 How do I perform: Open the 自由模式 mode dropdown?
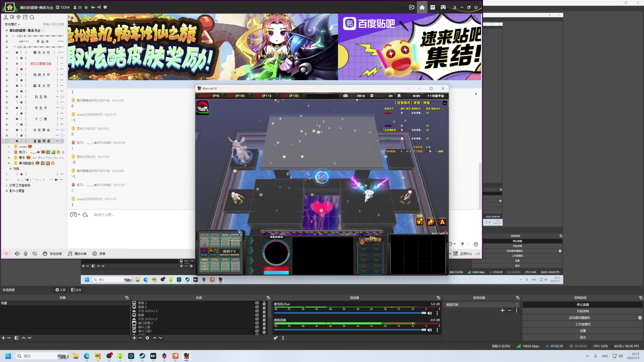click(x=12, y=24)
